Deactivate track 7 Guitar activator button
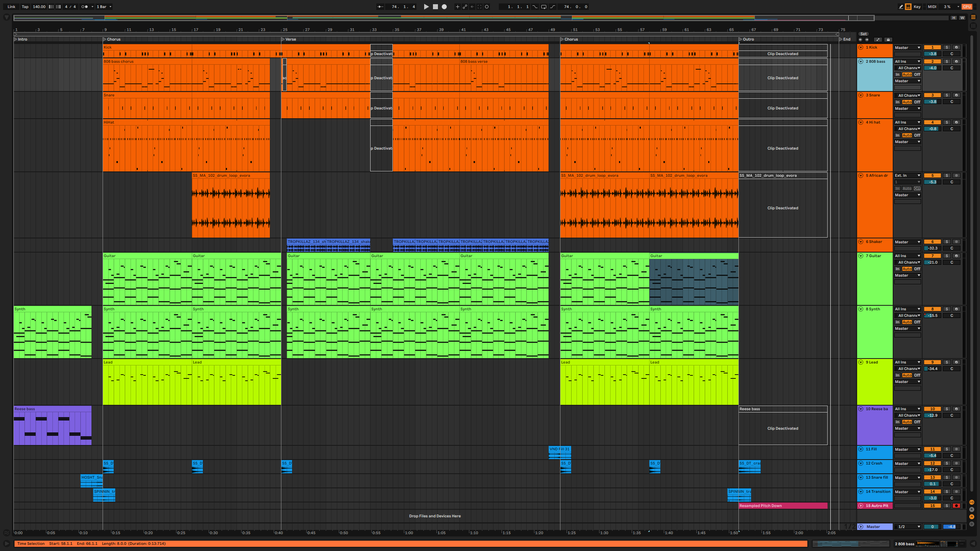 coord(932,256)
